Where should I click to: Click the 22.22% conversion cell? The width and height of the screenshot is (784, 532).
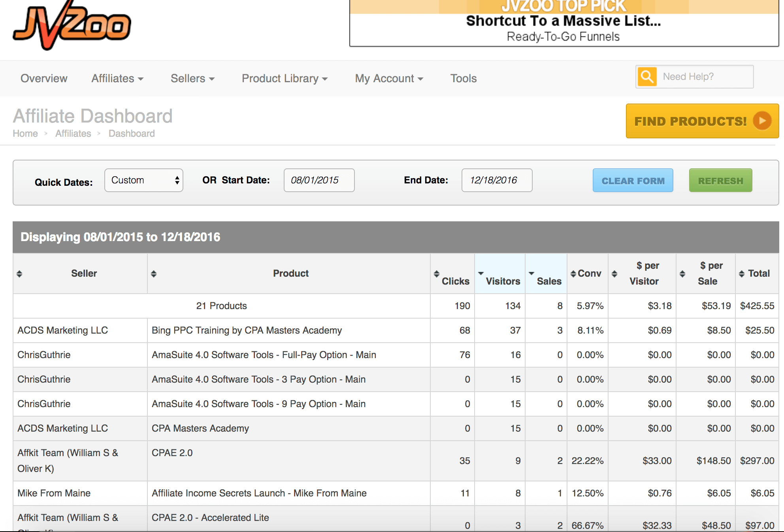click(587, 461)
